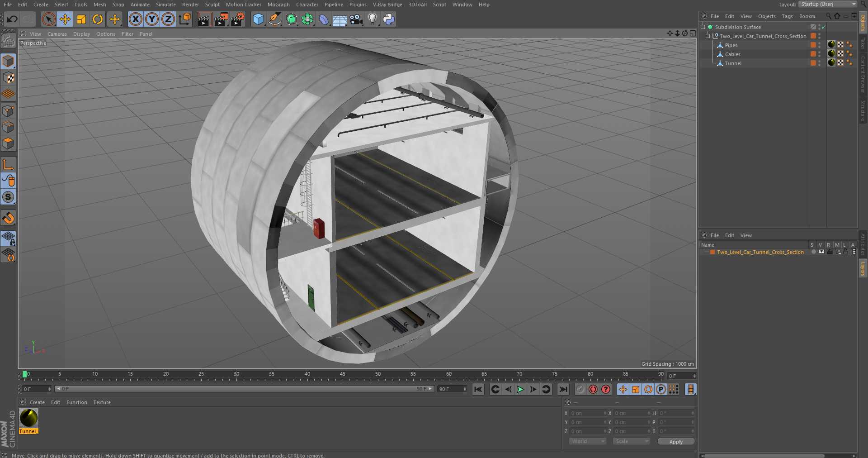Viewport: 868px width, 458px height.
Task: Open the material manager Texture menu
Action: 102,402
